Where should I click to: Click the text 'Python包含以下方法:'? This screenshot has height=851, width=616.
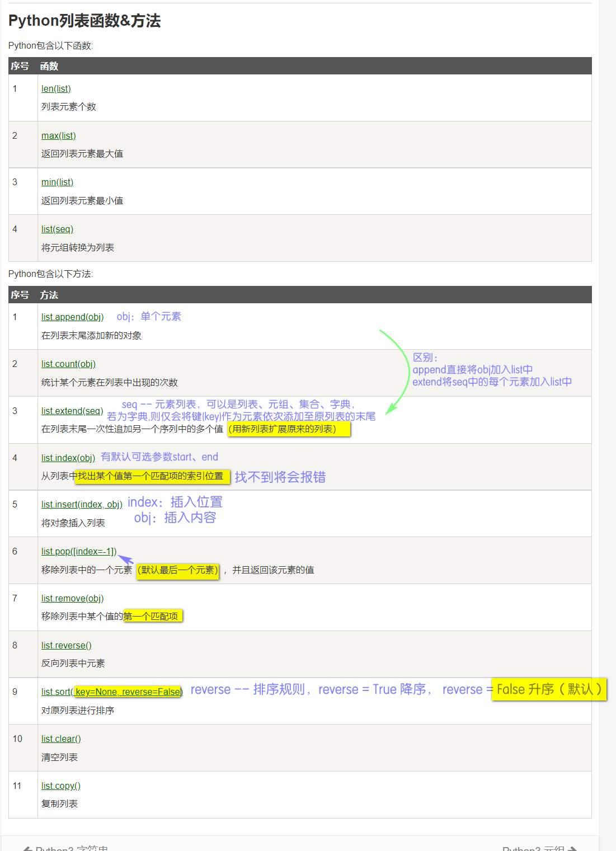tap(51, 274)
